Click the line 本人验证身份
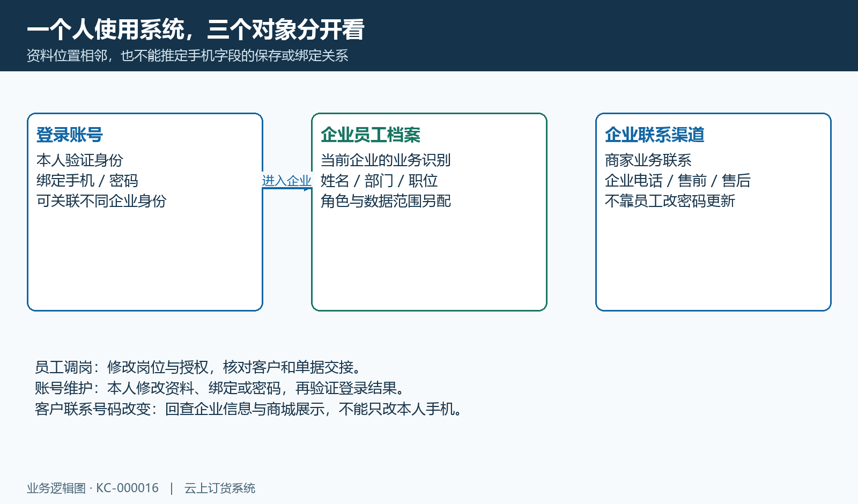Screen dimensions: 858x504 (x=80, y=160)
